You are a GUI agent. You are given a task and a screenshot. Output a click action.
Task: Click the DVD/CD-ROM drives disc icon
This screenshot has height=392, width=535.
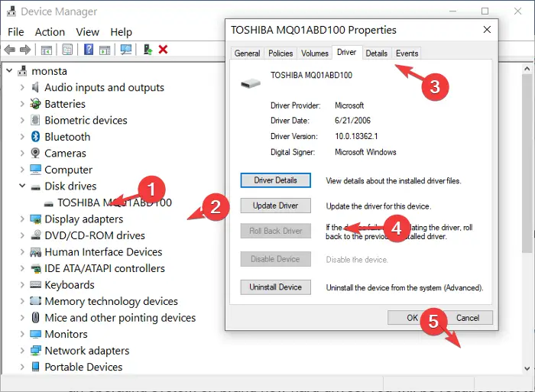coord(35,235)
